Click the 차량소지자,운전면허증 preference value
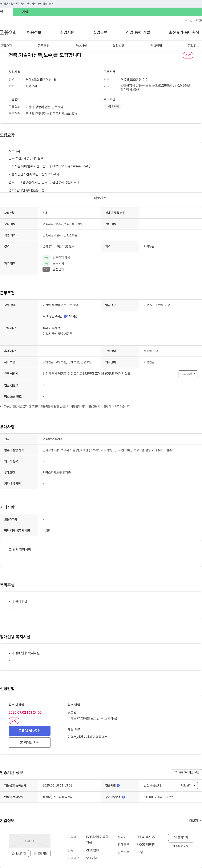Image resolution: width=202 pixels, height=868 pixels. tap(57, 472)
